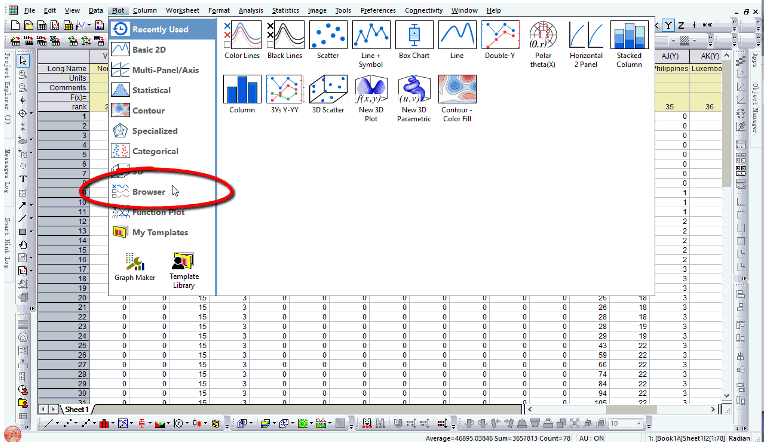Open the Column menu

[145, 10]
